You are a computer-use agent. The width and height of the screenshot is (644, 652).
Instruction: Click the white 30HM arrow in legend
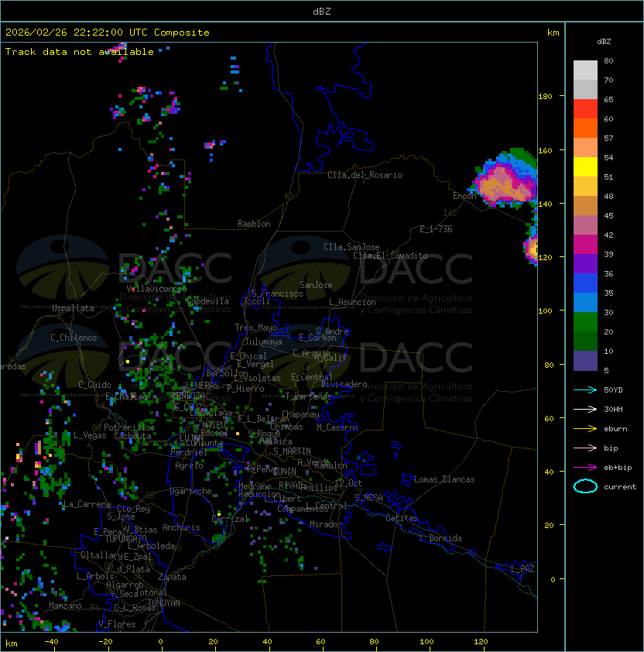(585, 409)
